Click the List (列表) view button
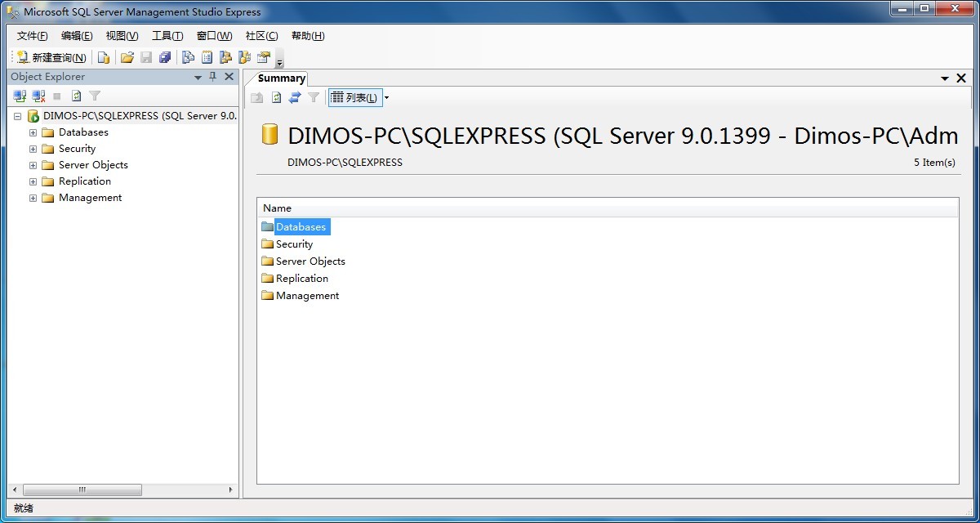 pyautogui.click(x=354, y=97)
